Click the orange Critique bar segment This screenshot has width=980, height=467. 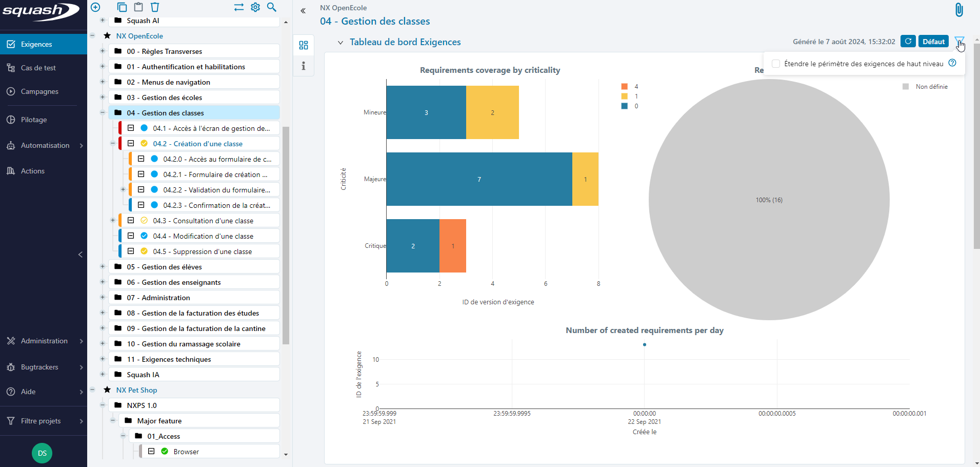(x=453, y=246)
